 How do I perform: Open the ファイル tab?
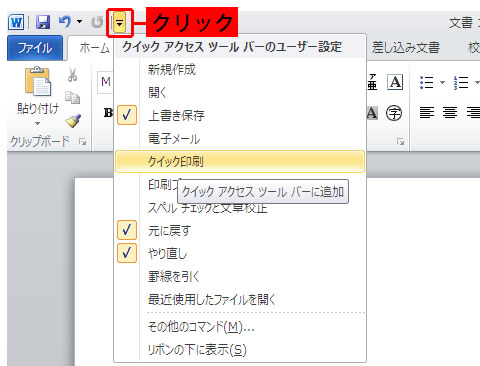pyautogui.click(x=35, y=48)
